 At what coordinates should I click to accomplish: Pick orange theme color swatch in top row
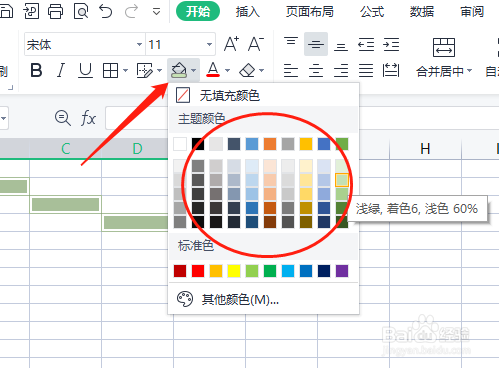pos(270,144)
